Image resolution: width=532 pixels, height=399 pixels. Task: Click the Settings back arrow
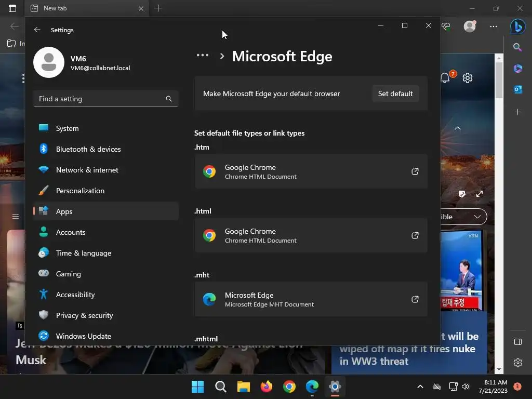point(37,30)
